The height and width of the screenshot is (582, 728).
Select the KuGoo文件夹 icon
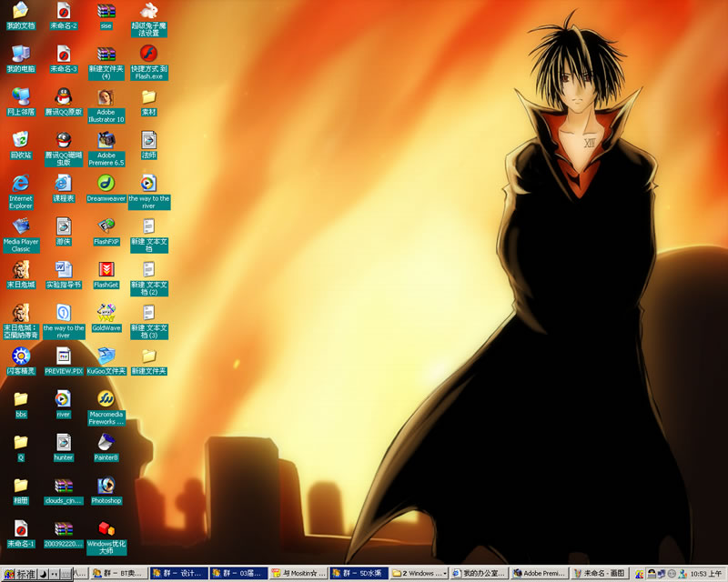[106, 361]
